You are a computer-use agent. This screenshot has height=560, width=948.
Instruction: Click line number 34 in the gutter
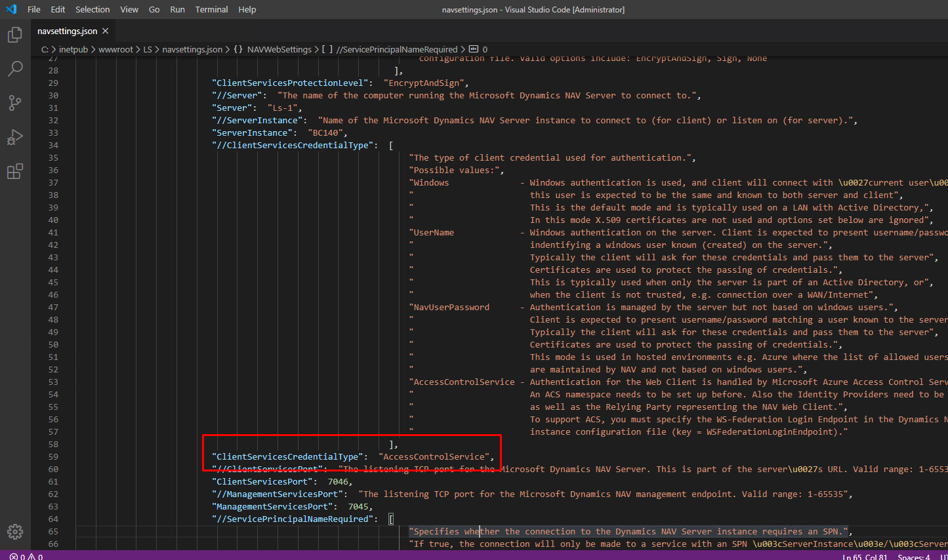[53, 146]
